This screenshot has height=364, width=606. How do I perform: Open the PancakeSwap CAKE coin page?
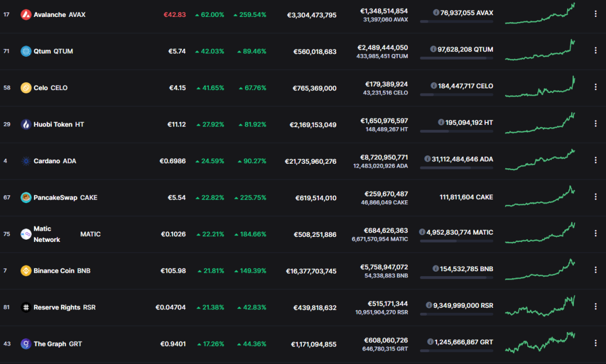(x=65, y=197)
